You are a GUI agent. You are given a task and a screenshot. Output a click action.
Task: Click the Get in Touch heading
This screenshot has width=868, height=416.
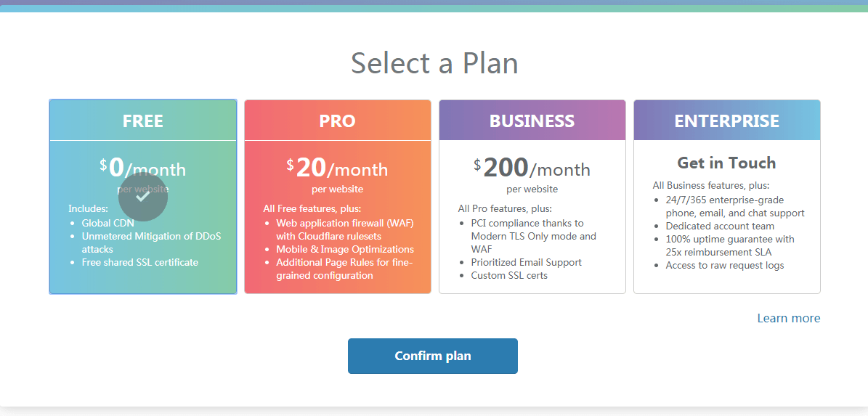click(726, 163)
